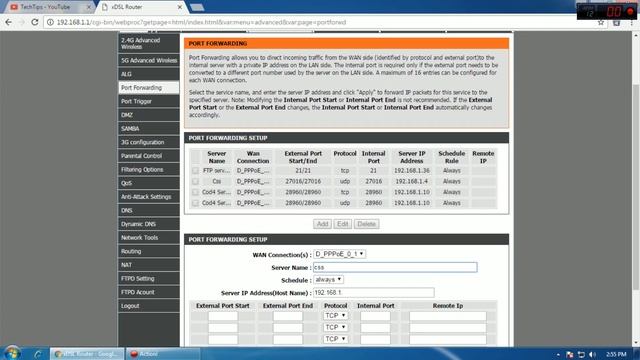Click the 27016/27016 external port cell
This screenshot has width=640, height=360.
click(x=303, y=181)
